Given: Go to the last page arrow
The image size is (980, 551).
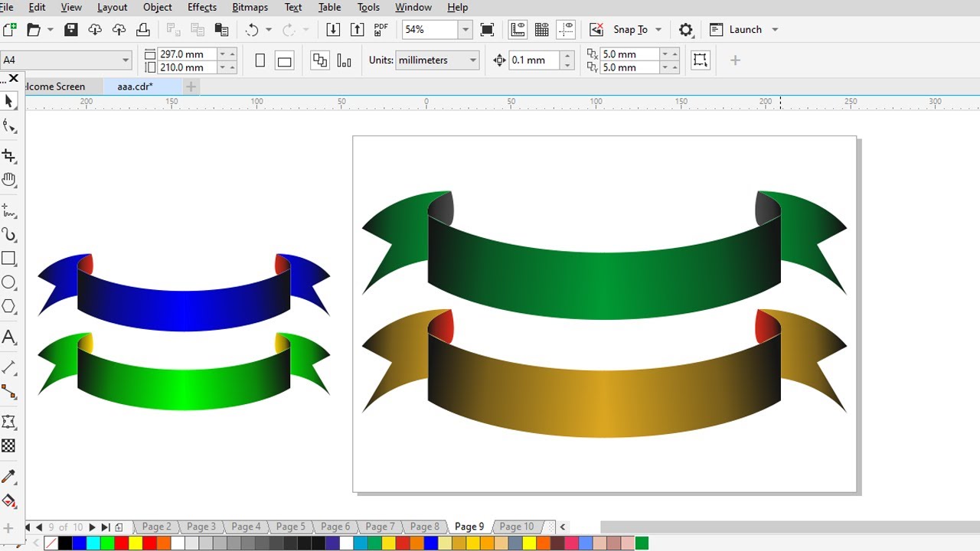Looking at the screenshot, I should pos(106,527).
